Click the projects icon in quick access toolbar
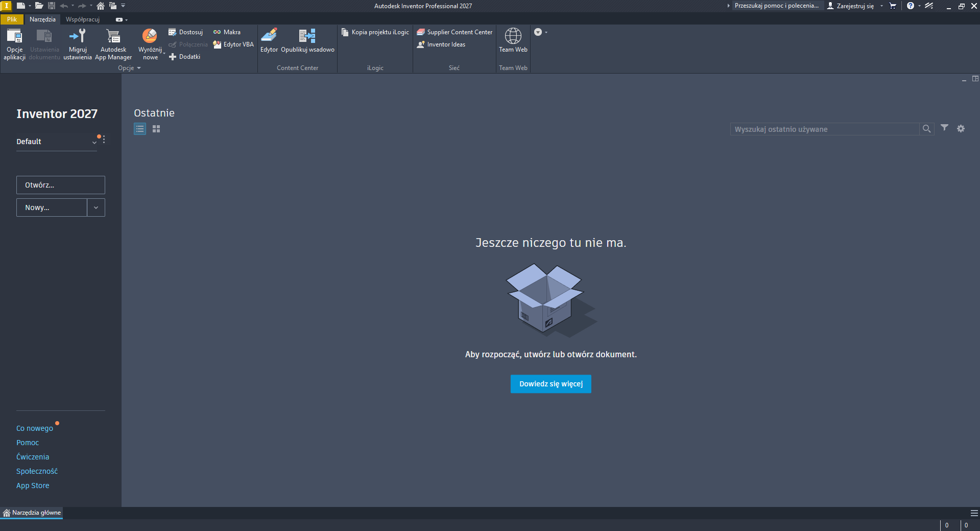Screen dimensions: 980x531 coord(113,6)
